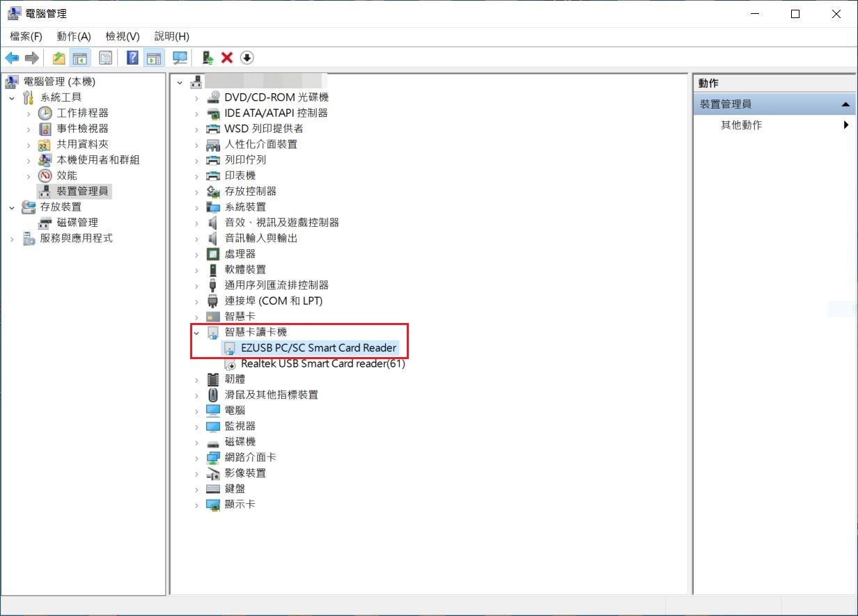Expand the IDE ATA/ATAPI 控制器 category
Viewport: 858px width, 616px height.
click(x=197, y=113)
